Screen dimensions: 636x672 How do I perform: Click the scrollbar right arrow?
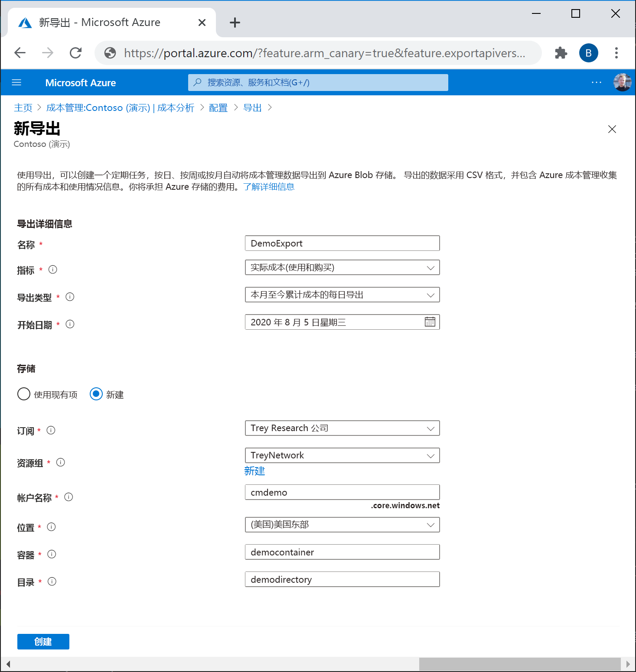point(628,664)
